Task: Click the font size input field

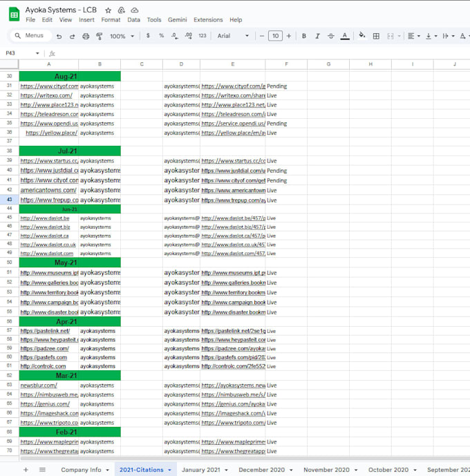Action: (275, 36)
